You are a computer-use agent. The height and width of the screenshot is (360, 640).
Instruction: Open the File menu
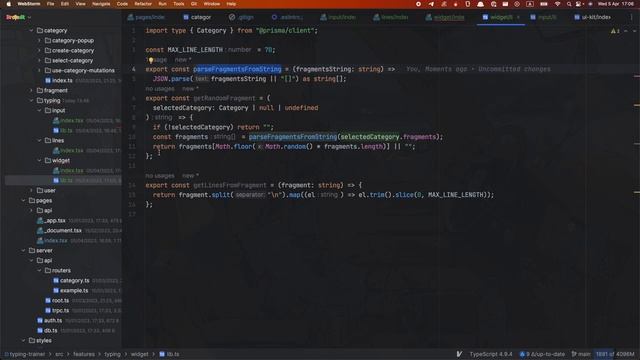[50, 4]
